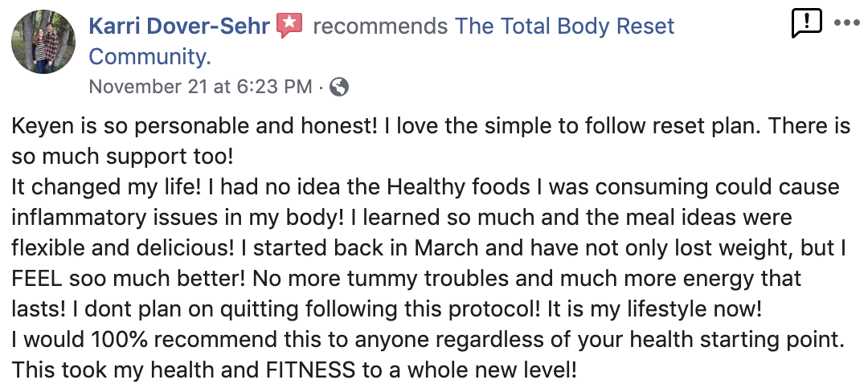868x392 pixels.
Task: Open The Total Body Reset page link
Action: [x=565, y=27]
